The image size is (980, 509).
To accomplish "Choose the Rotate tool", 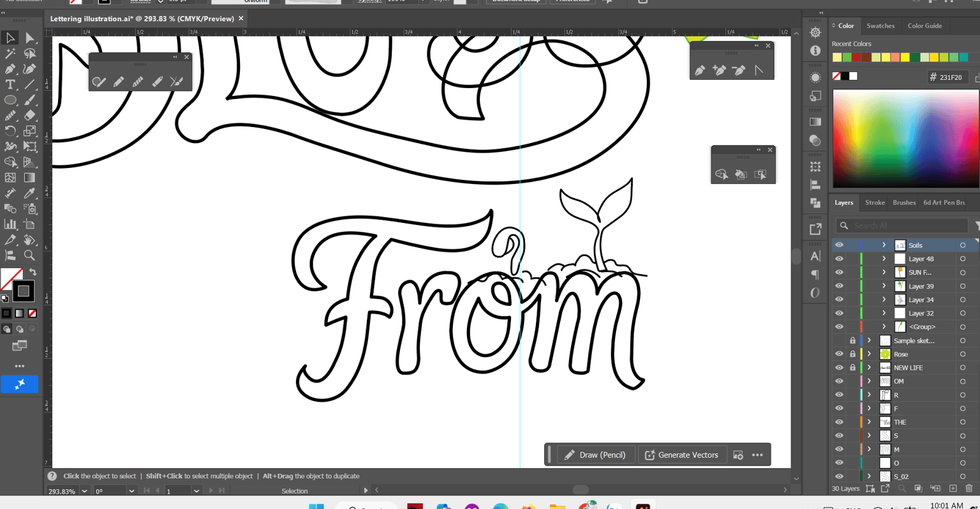I will point(10,131).
